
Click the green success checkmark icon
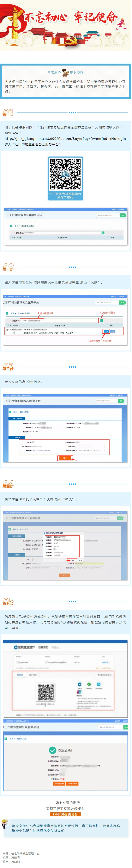[52, 750]
